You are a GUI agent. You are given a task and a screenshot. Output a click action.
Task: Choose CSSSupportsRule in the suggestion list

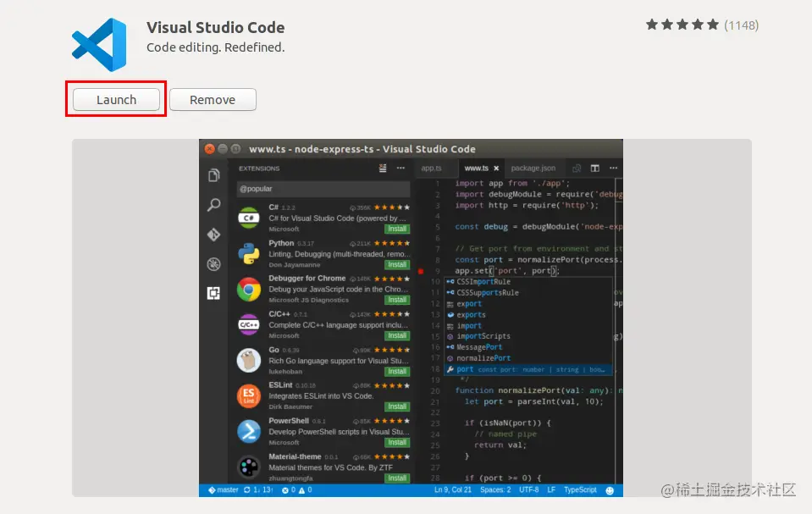(528, 293)
